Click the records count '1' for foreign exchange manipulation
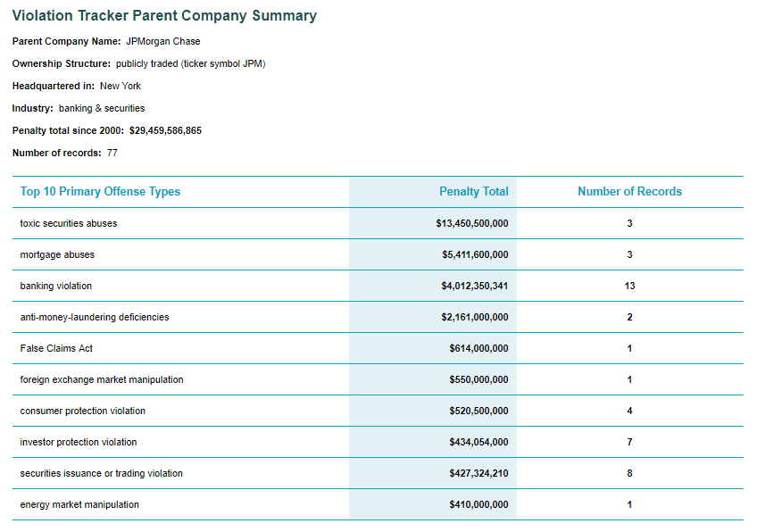This screenshot has height=532, width=757. (629, 380)
